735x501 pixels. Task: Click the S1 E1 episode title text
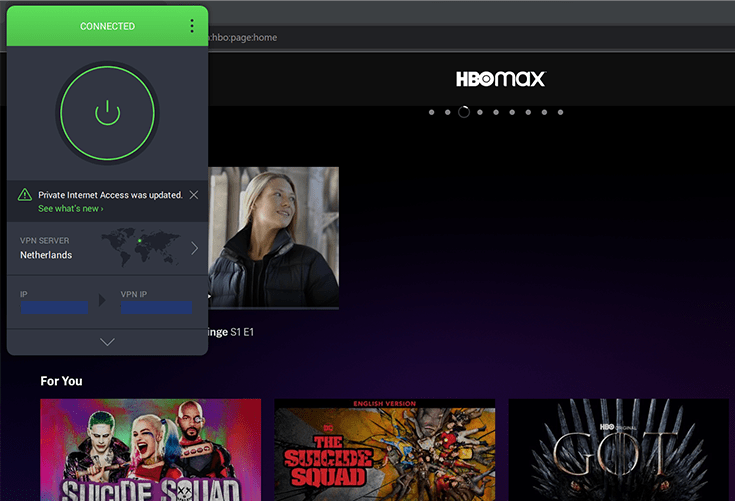pos(231,332)
